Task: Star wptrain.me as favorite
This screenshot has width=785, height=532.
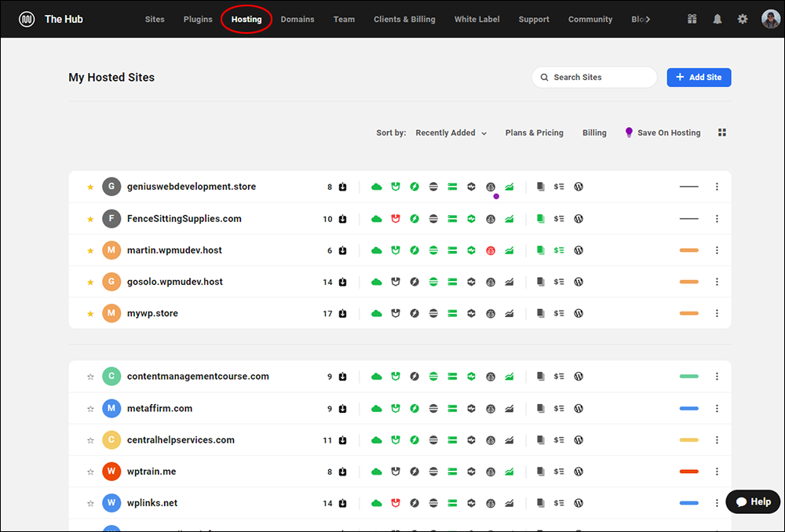Action: click(x=90, y=472)
